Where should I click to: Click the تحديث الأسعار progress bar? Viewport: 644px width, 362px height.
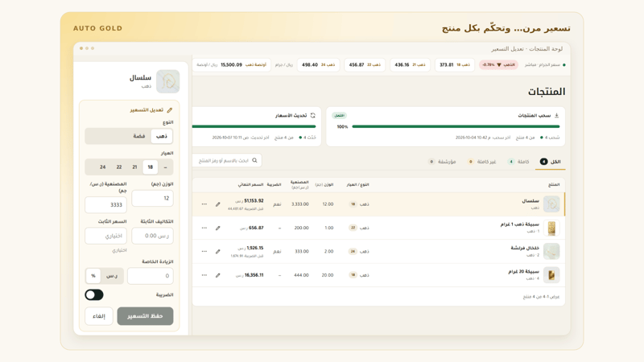[x=254, y=126]
